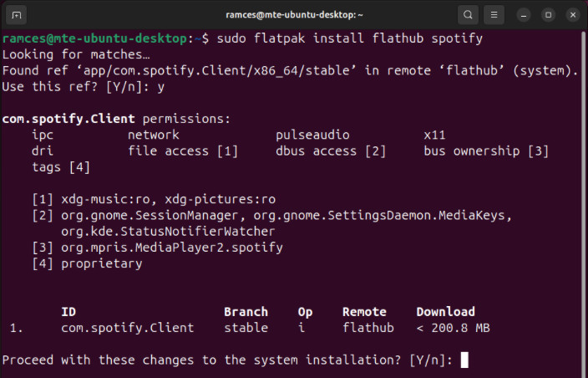
Task: Click the ref 'app/com.spotify.Client/x86_64/stable'
Action: click(217, 70)
